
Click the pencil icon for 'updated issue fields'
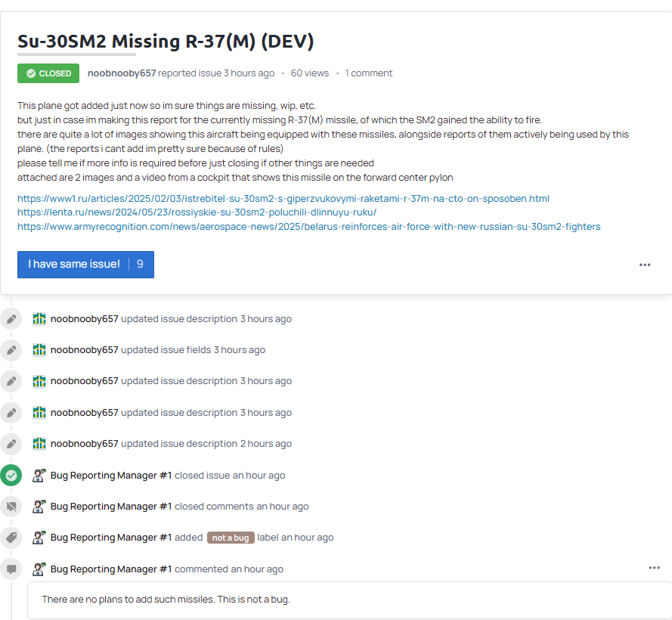pos(11,350)
